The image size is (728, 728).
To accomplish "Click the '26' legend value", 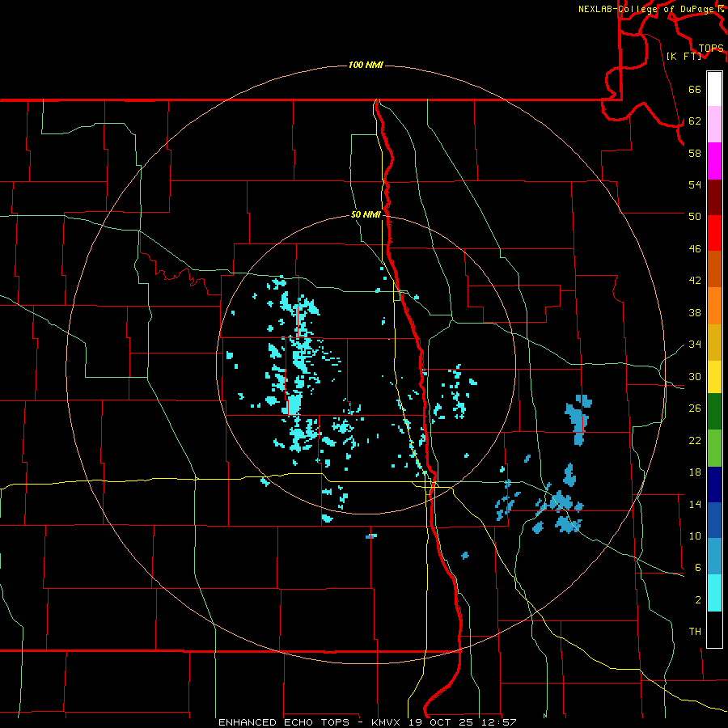I will tap(695, 408).
